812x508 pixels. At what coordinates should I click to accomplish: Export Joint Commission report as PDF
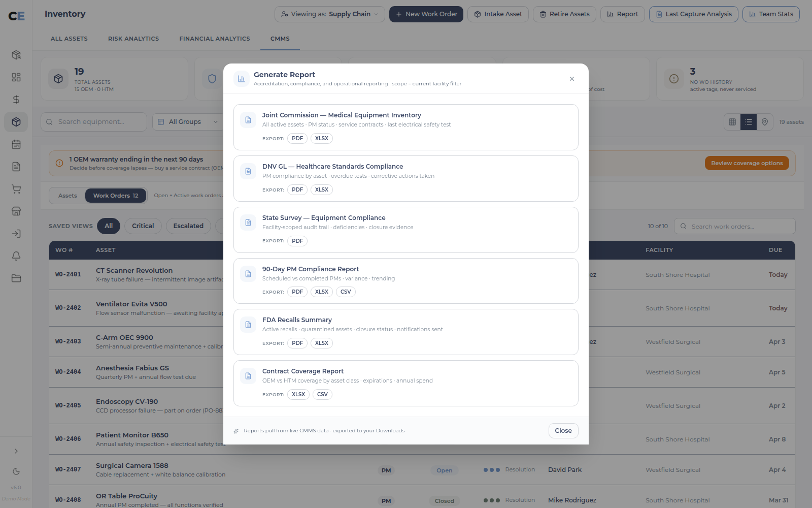click(x=297, y=138)
